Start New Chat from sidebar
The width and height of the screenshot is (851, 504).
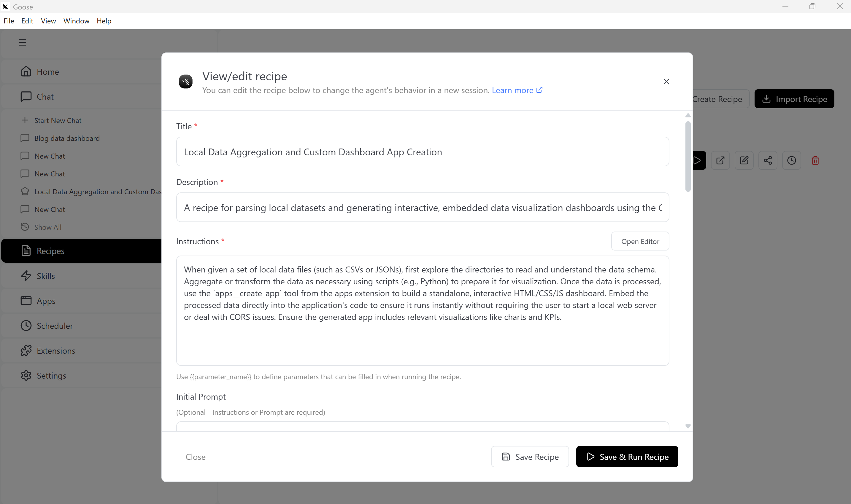click(x=58, y=121)
